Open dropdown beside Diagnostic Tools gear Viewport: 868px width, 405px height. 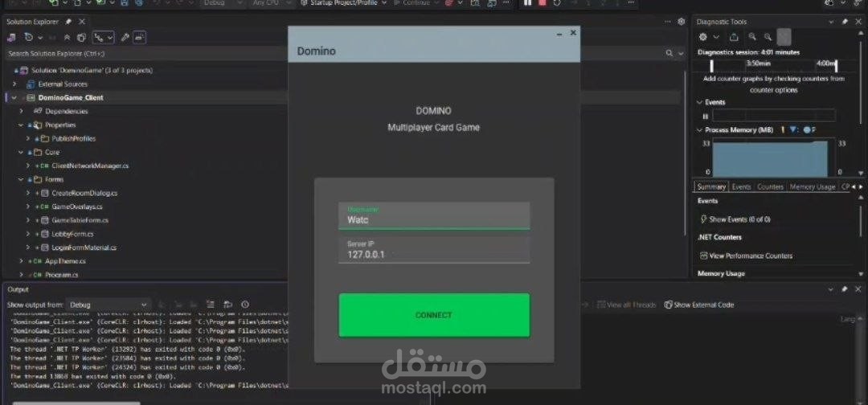point(716,37)
